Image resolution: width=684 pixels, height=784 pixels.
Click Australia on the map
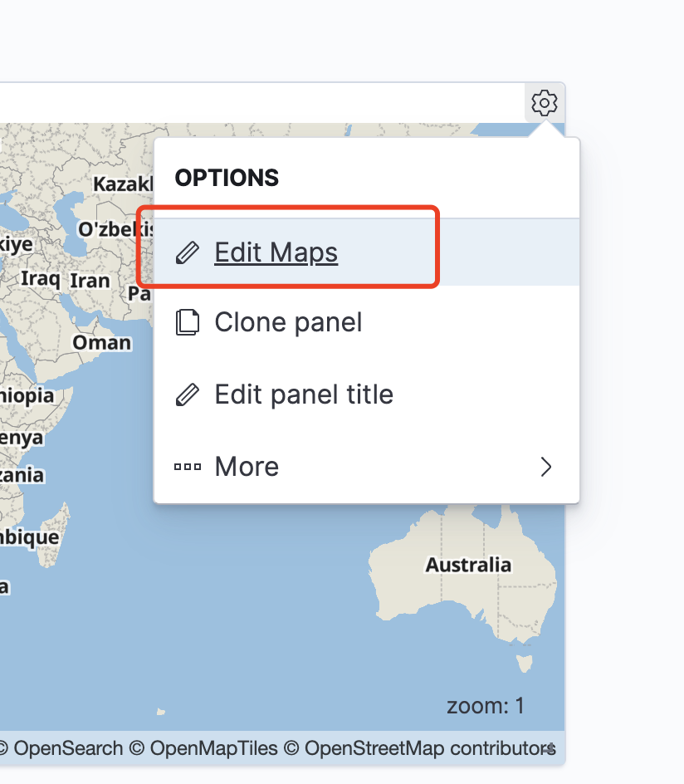pyautogui.click(x=467, y=565)
